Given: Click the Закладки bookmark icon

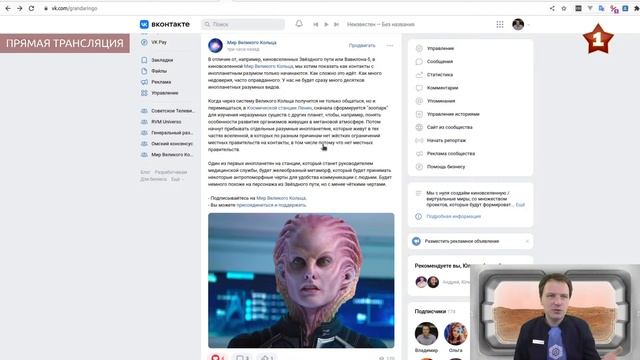Looking at the screenshot, I should click(x=144, y=60).
